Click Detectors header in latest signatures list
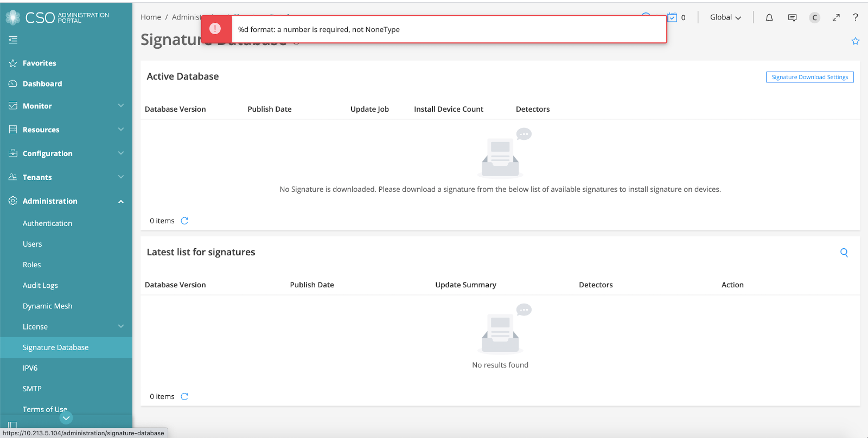The image size is (868, 438). coord(596,285)
